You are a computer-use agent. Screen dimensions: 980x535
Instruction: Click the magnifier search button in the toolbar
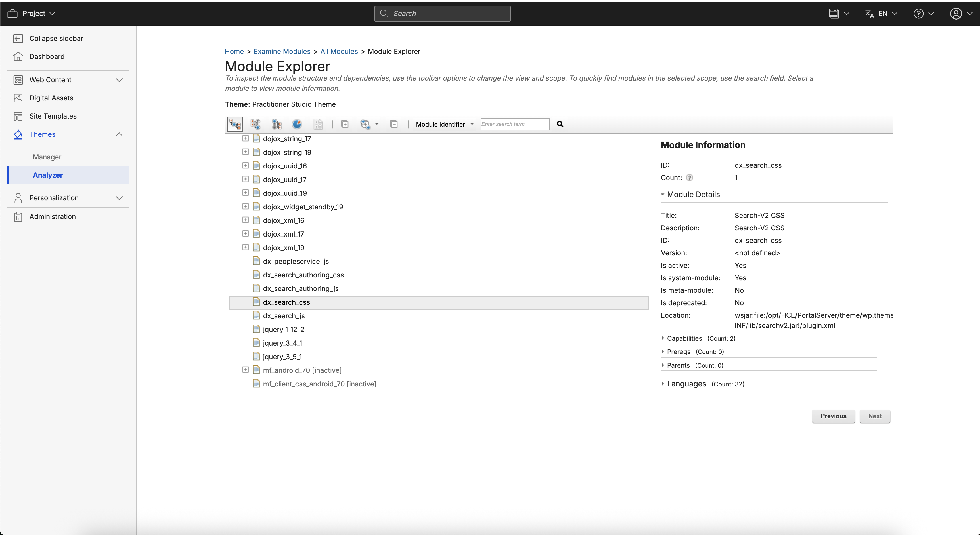(x=560, y=124)
